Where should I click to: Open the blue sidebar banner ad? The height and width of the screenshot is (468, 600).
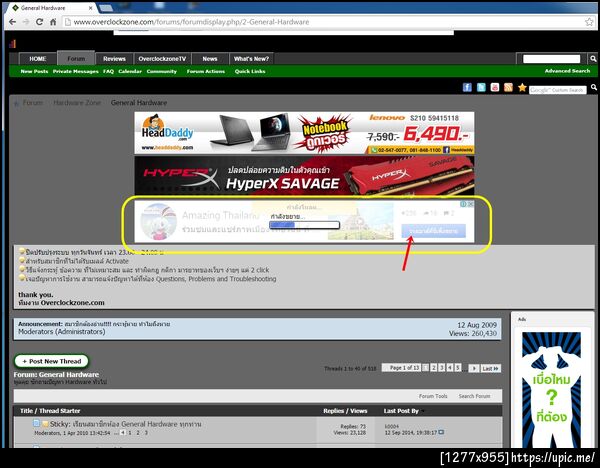point(551,390)
